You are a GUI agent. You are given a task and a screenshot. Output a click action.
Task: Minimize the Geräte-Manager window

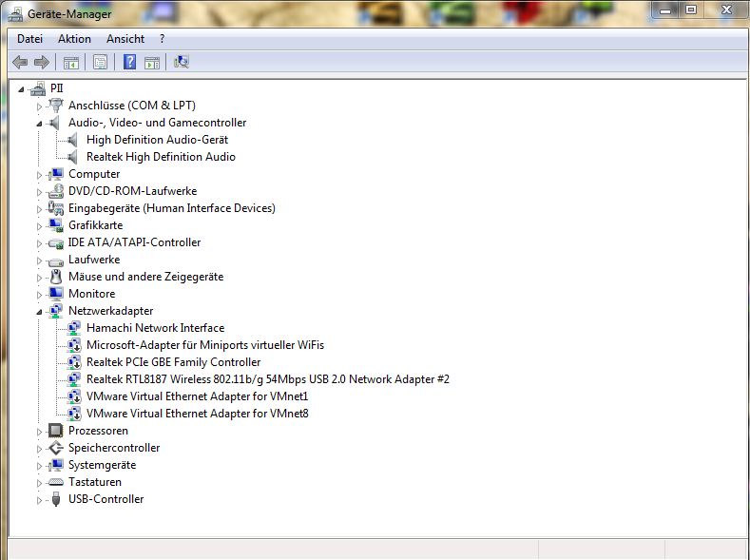click(x=665, y=10)
